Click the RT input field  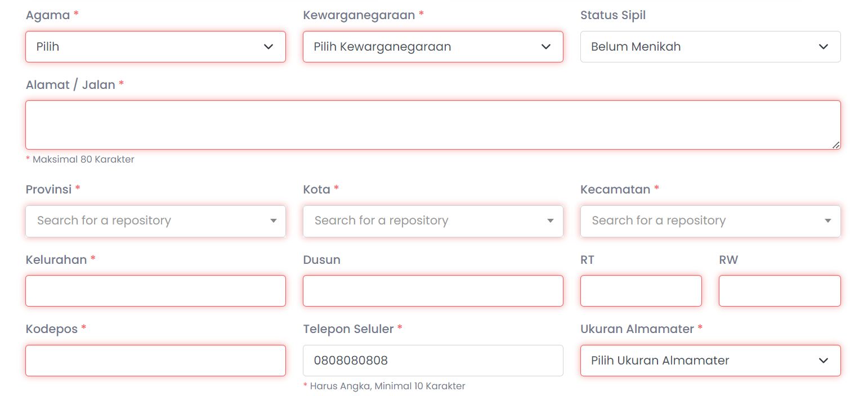(641, 291)
